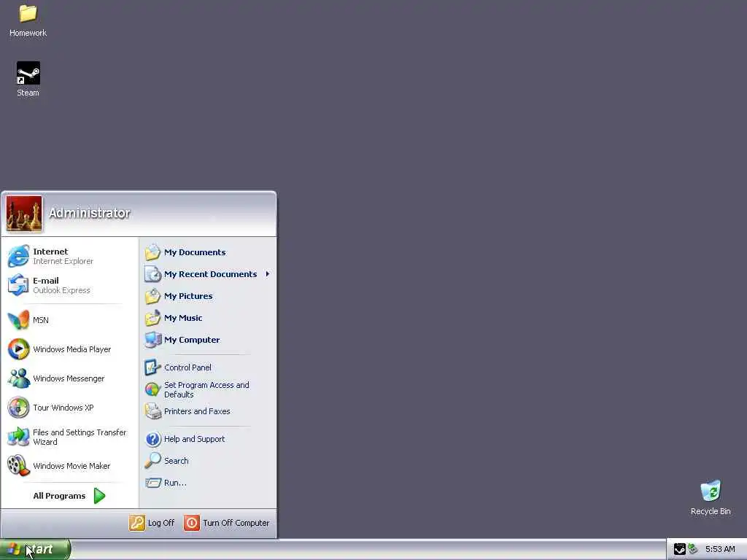Click the My Pictures folder icon
This screenshot has width=747, height=560.
(x=153, y=296)
